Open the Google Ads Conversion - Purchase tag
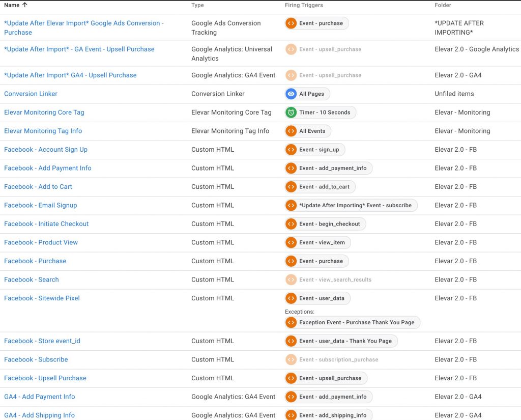 [x=84, y=28]
